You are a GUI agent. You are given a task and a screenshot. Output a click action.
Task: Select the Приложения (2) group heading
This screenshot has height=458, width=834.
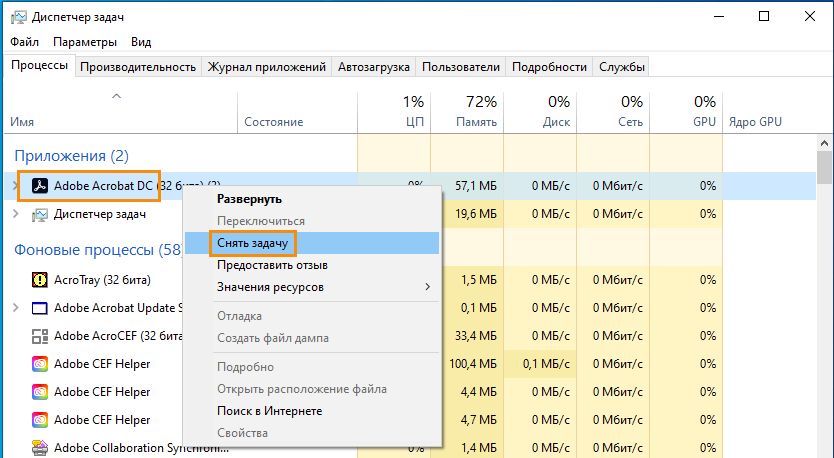coord(71,156)
